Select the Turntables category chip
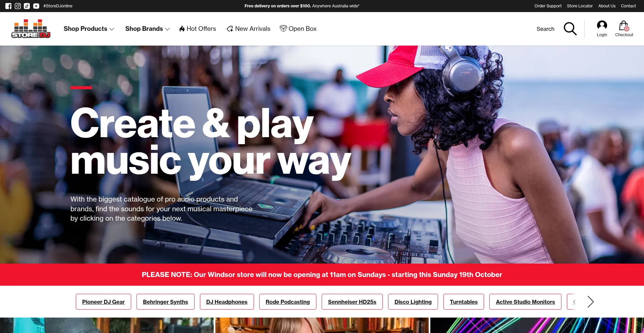This screenshot has width=644, height=333. point(464,302)
